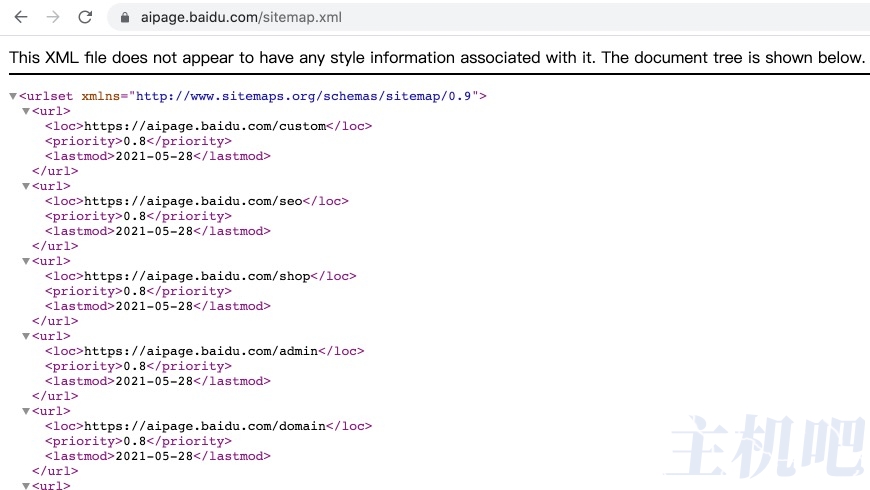This screenshot has height=490, width=870.
Task: Click the https://aipage.baidu.com/custom loc text
Action: click(x=205, y=126)
